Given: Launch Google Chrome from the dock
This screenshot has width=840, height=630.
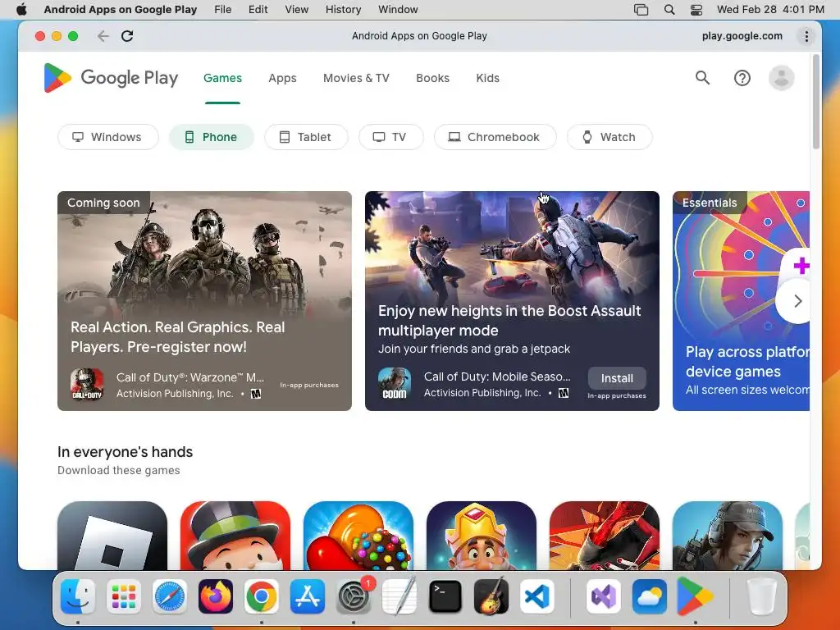Looking at the screenshot, I should click(x=262, y=596).
